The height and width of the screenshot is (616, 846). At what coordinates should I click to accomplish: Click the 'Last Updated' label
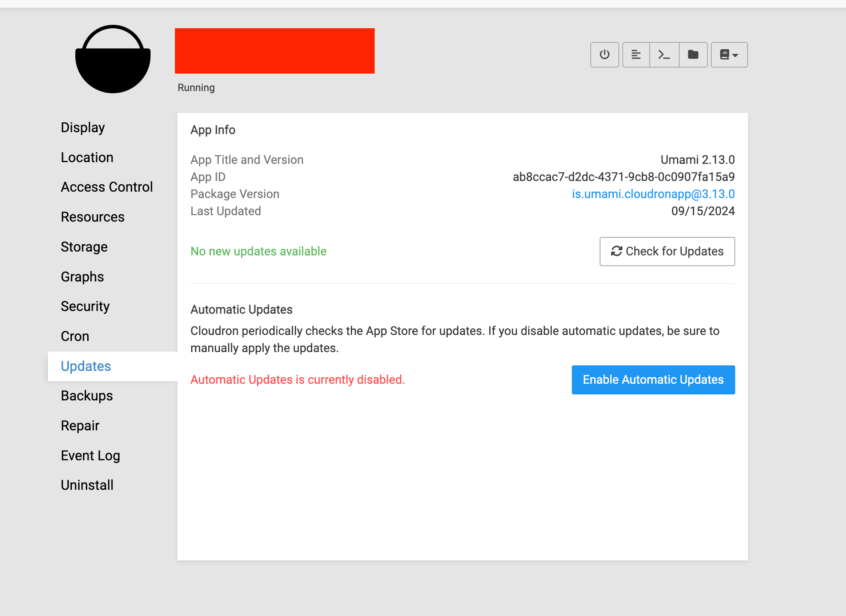pos(226,211)
